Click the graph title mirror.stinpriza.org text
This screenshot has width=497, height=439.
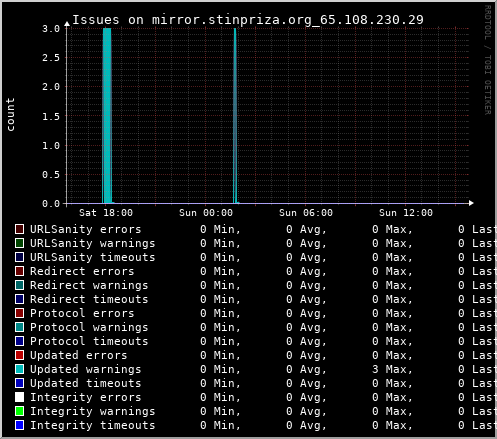(x=232, y=20)
